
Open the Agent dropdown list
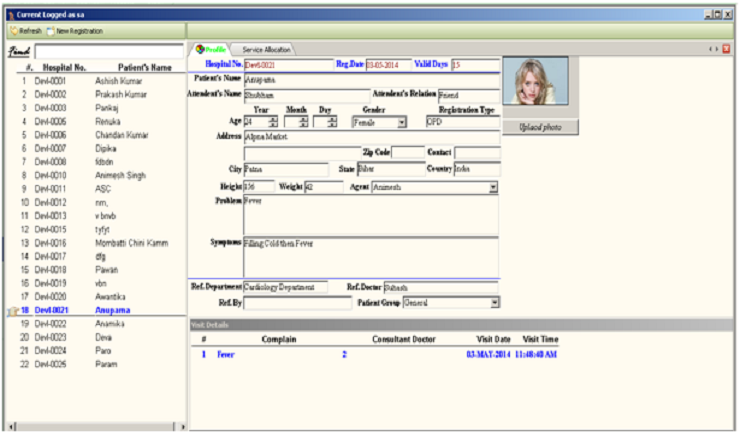point(493,187)
